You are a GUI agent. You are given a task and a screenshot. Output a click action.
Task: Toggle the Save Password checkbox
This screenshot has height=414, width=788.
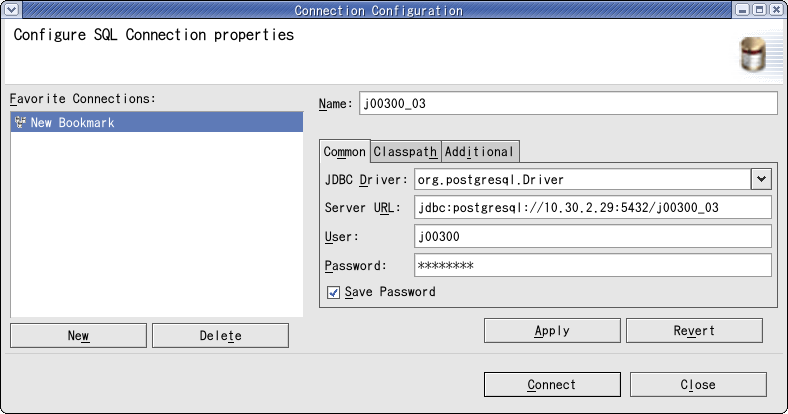point(333,292)
